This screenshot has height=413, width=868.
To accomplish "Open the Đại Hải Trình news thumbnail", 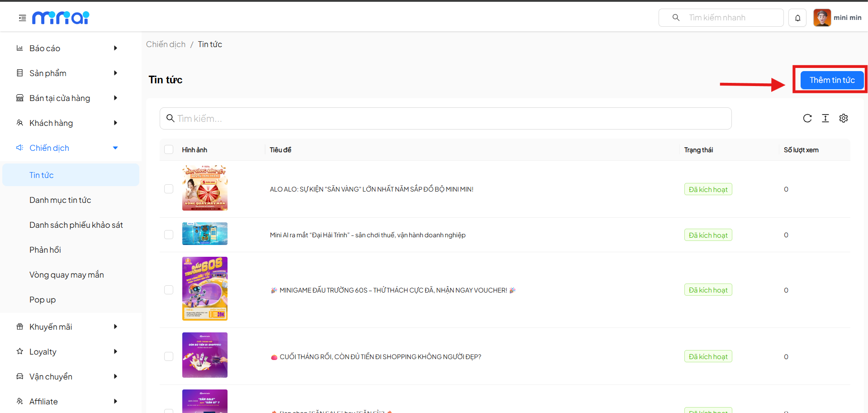I will pyautogui.click(x=204, y=234).
